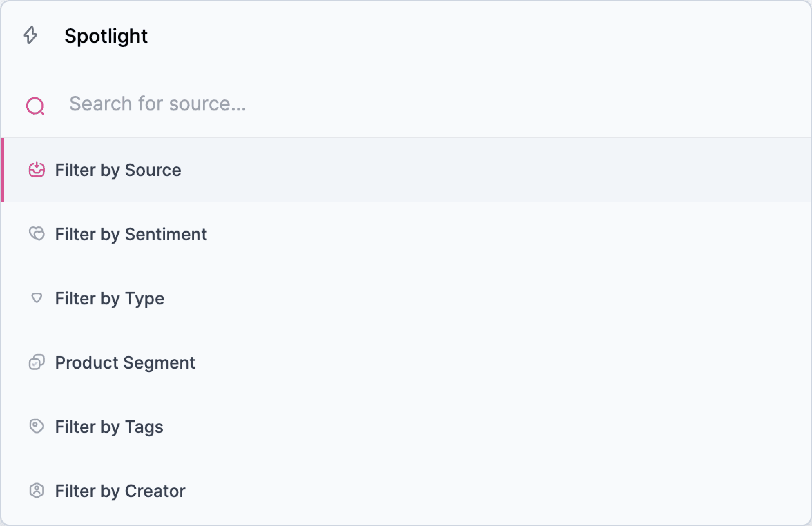Choose the Filter by Creator entry
Image resolution: width=812 pixels, height=526 pixels.
[406, 491]
